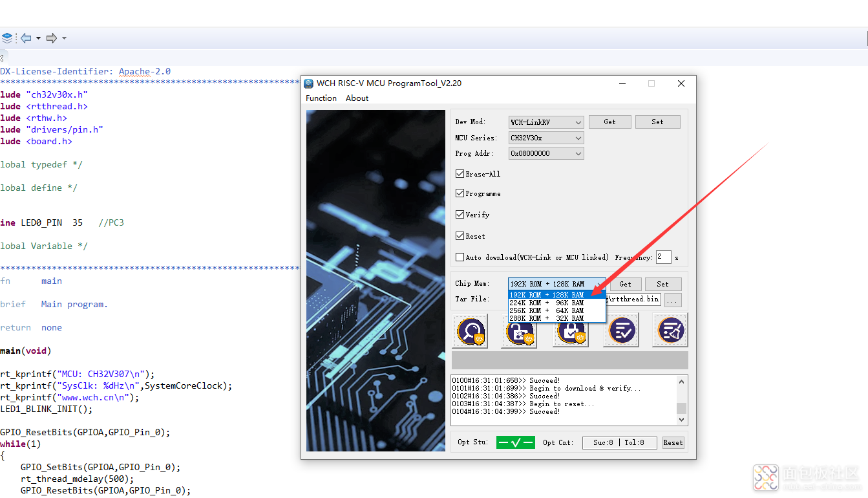Open the back history dropdown arrow

38,38
